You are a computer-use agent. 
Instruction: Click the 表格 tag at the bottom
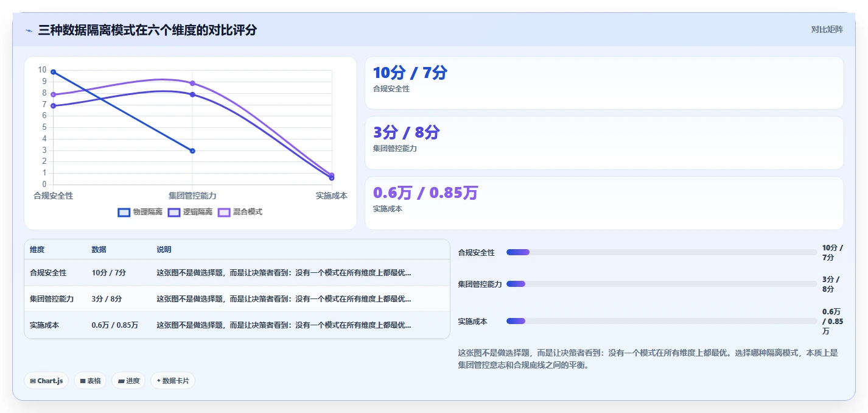pyautogui.click(x=90, y=381)
